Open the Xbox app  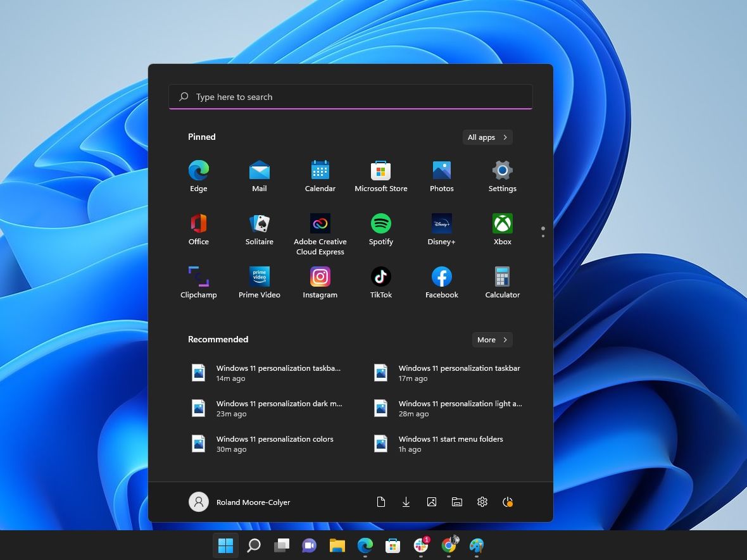point(502,223)
